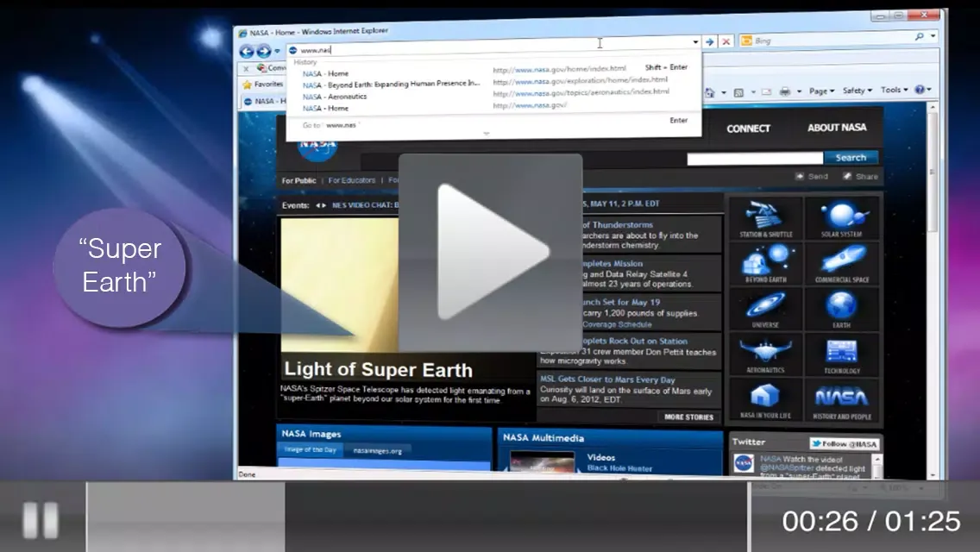Click the blue Help question mark icon

(x=920, y=90)
